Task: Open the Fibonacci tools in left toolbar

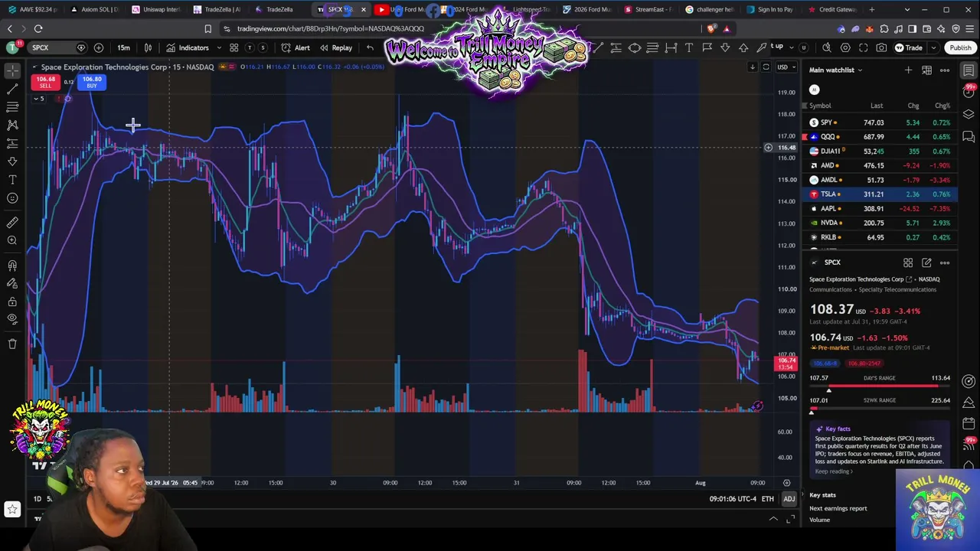Action: [12, 107]
